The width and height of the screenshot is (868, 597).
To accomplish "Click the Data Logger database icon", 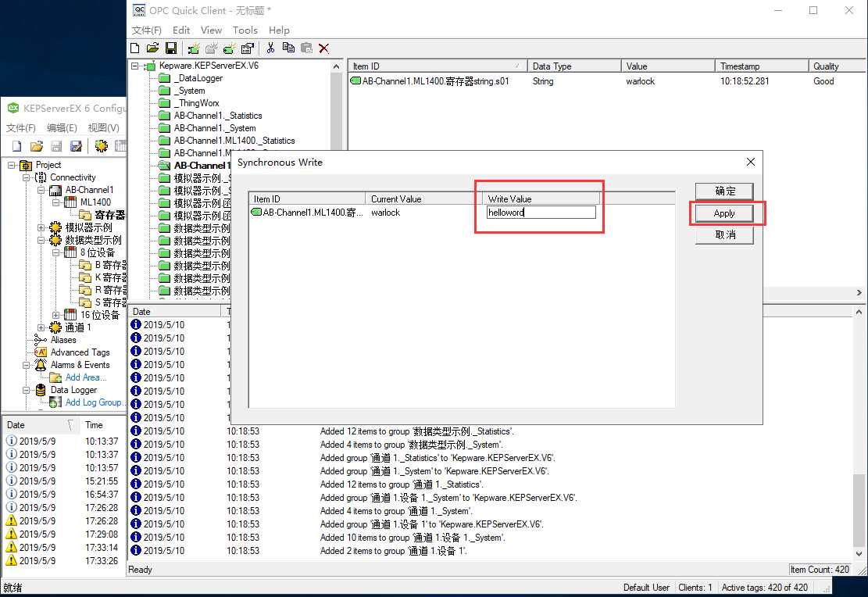I will pyautogui.click(x=41, y=390).
